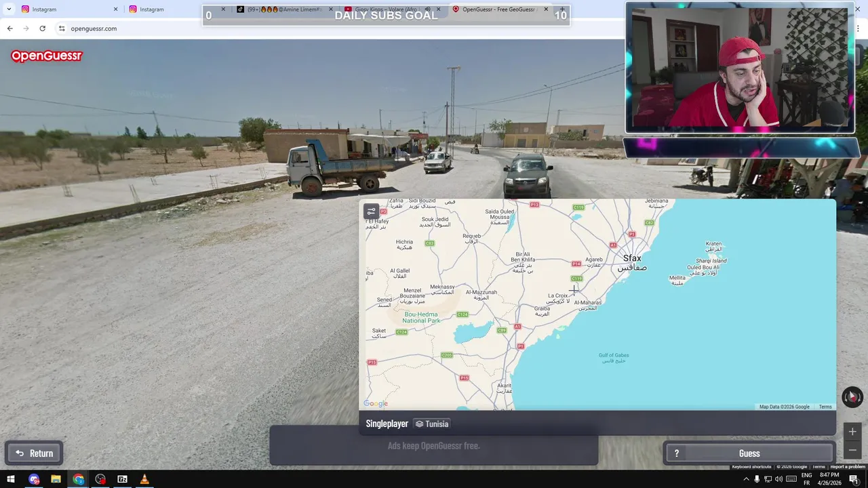The width and height of the screenshot is (868, 488).
Task: Click the Return button
Action: (x=35, y=453)
